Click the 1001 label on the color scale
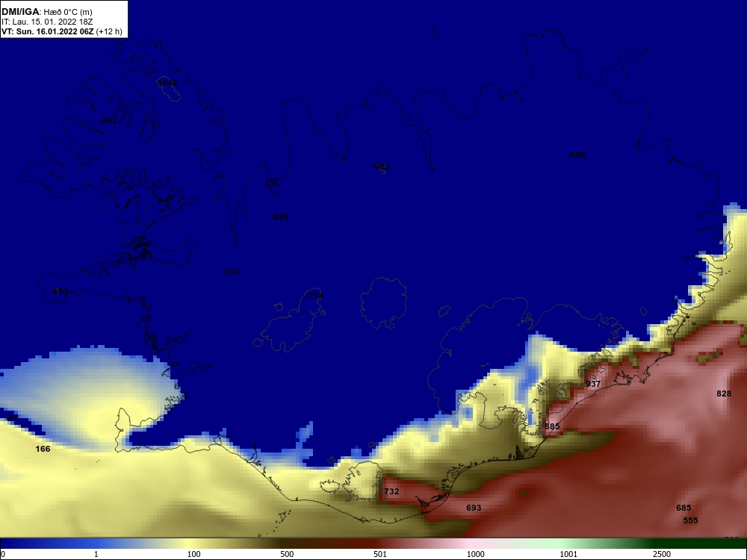747x560 pixels. [568, 554]
